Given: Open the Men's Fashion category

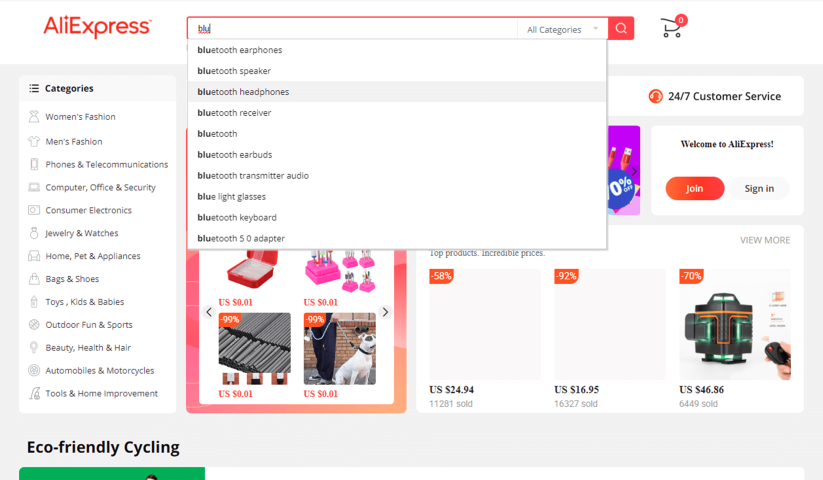Looking at the screenshot, I should coord(74,141).
